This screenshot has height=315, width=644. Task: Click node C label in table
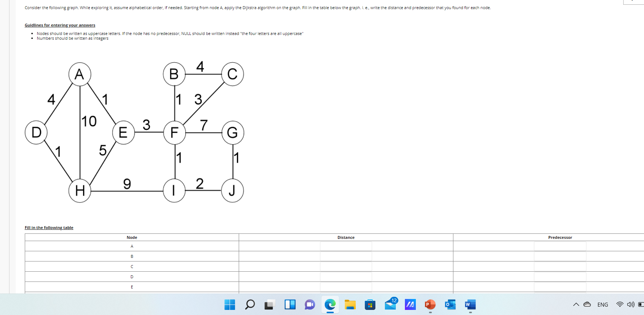pos(132,267)
